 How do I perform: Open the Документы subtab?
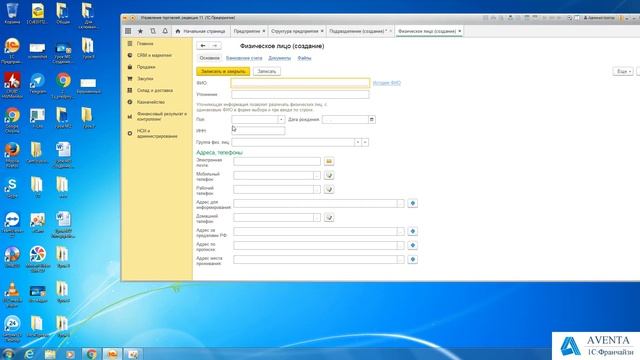pyautogui.click(x=280, y=58)
